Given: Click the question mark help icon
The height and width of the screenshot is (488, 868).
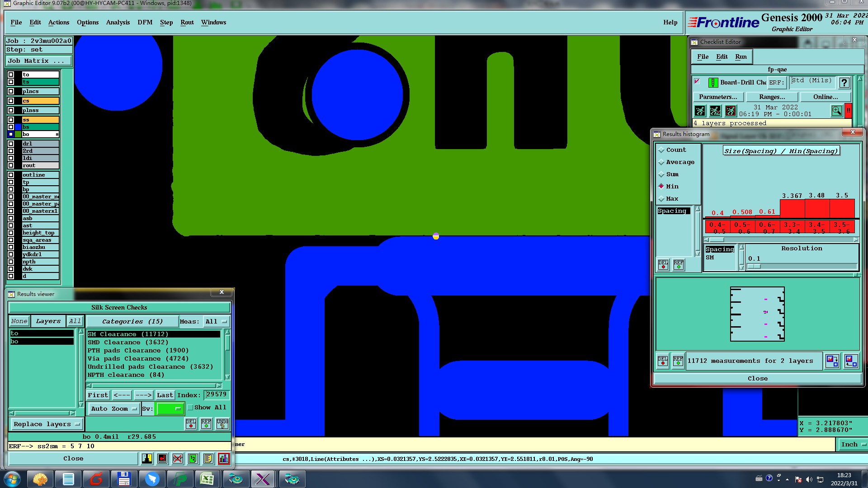Looking at the screenshot, I should coord(844,83).
